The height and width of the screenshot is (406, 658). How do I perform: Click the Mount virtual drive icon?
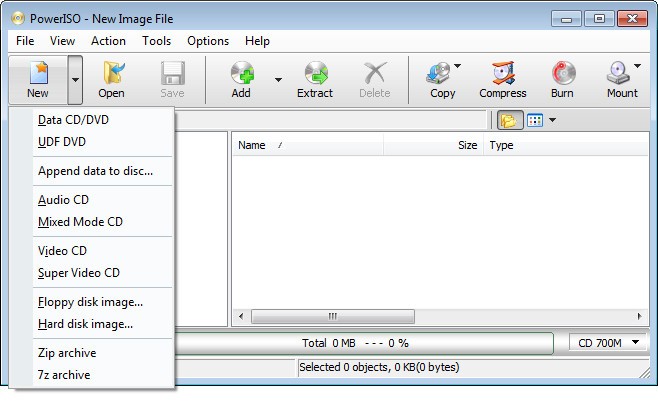621,73
